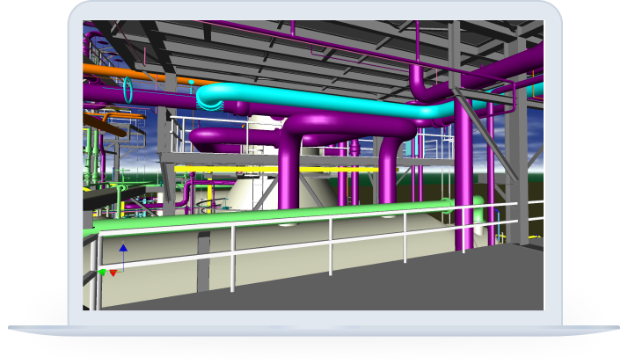Screen dimensions: 628x364
Task: Select the cyan pipe's left elbow bend
Action: pos(209,96)
